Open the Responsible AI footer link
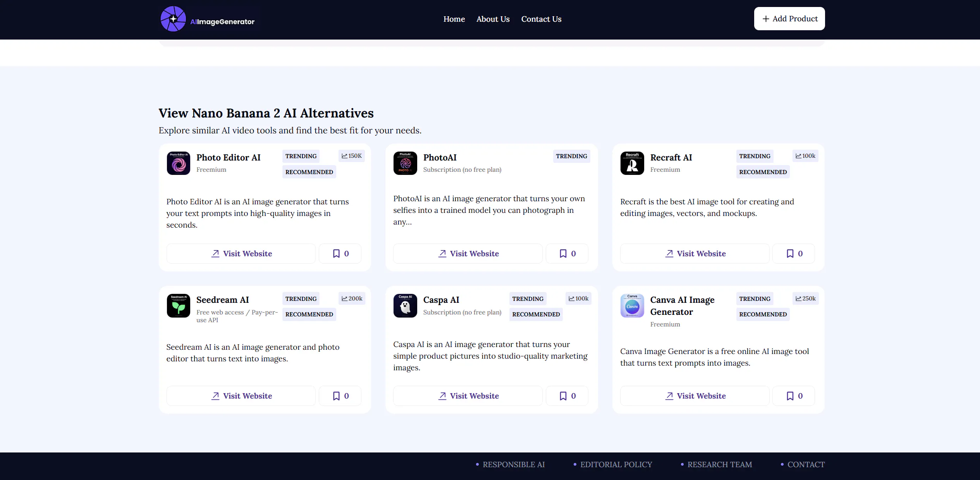 [514, 464]
